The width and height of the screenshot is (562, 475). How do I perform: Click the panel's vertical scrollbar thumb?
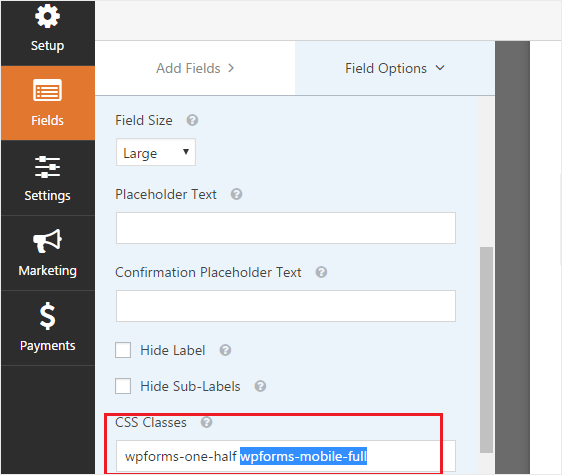[486, 350]
